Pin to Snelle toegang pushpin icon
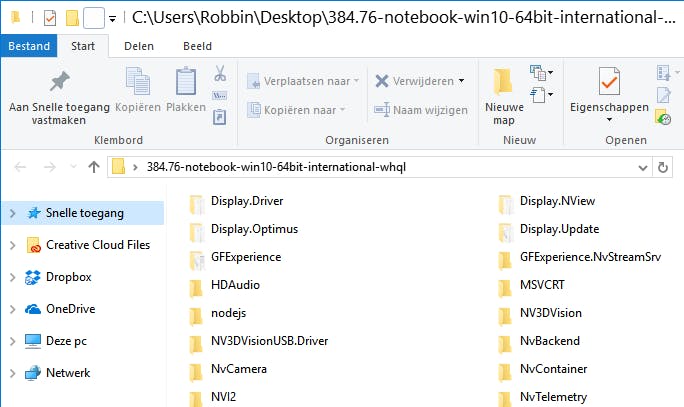 [x=59, y=81]
